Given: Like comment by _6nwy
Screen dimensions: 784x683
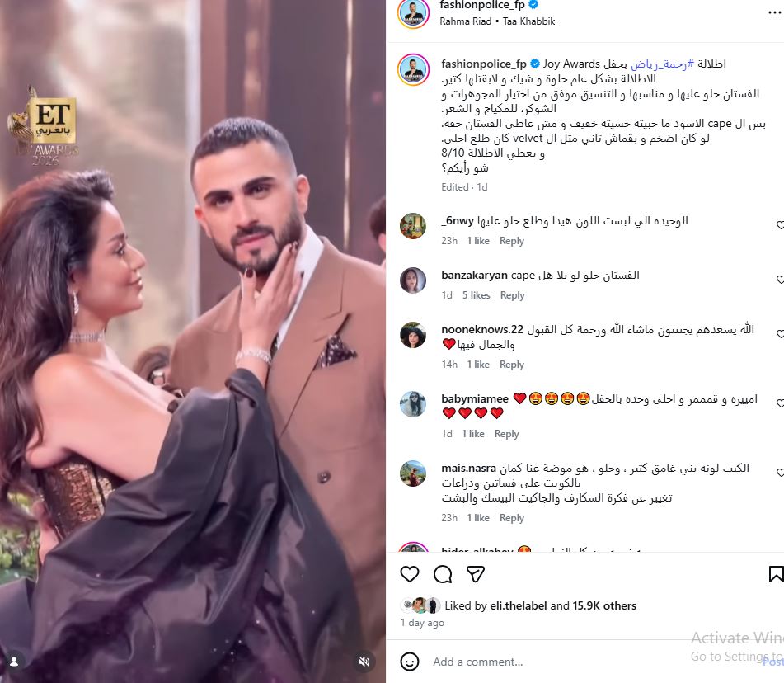Looking at the screenshot, I should click(780, 224).
